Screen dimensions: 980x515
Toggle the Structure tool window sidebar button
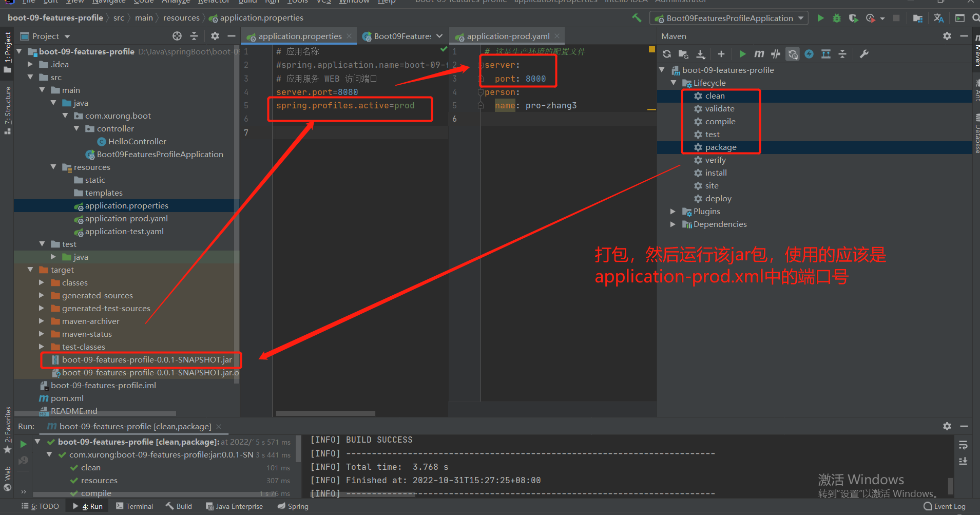click(x=8, y=110)
